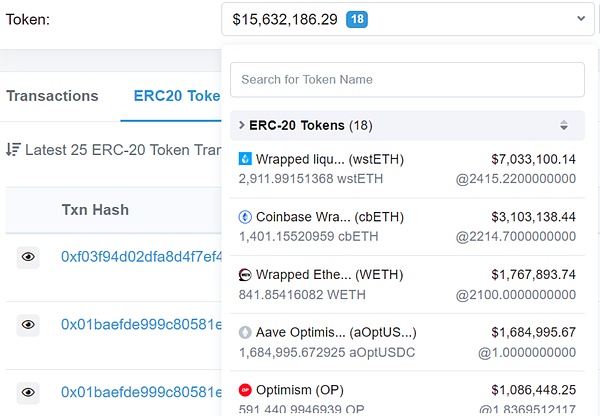Toggle the eye icon for the third transaction row

[29, 391]
